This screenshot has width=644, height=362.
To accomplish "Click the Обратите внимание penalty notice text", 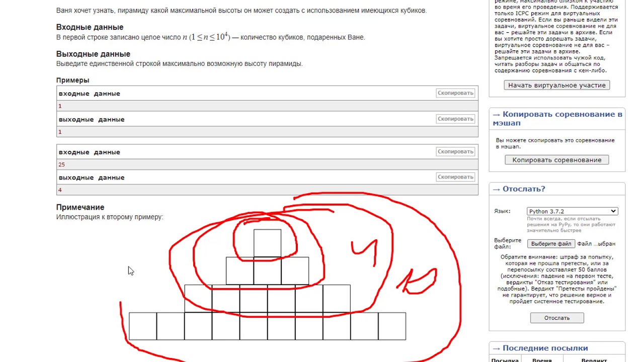I will point(557,279).
